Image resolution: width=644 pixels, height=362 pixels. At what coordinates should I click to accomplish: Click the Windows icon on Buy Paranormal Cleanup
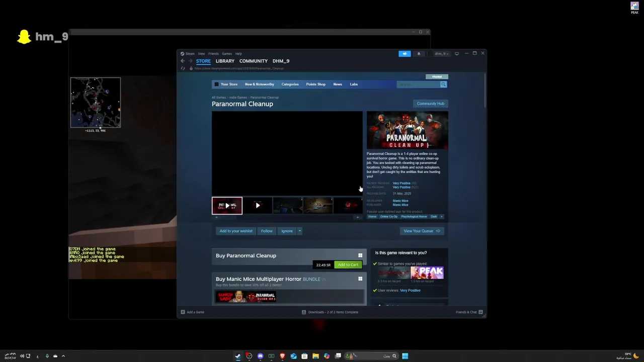tap(360, 255)
